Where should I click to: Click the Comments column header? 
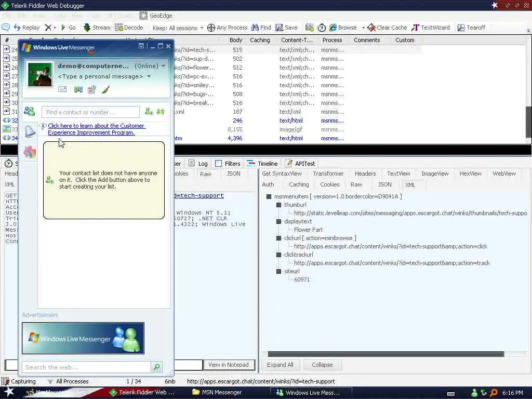click(367, 40)
